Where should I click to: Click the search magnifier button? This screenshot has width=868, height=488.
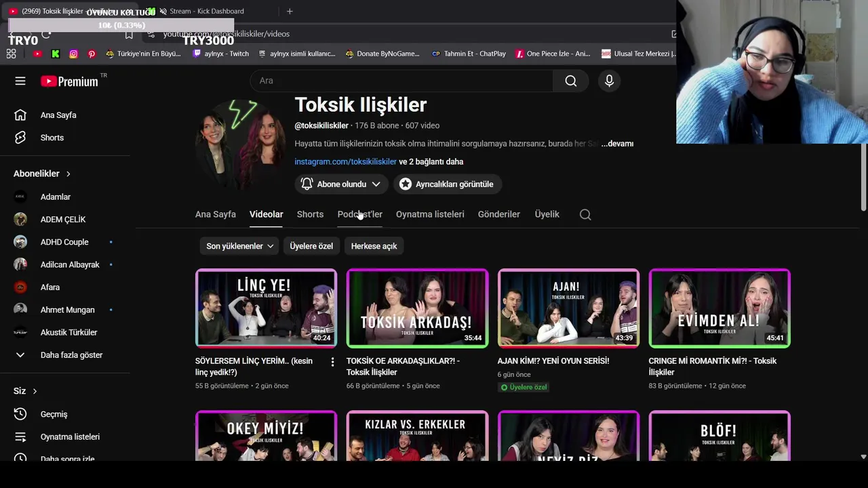tap(571, 81)
